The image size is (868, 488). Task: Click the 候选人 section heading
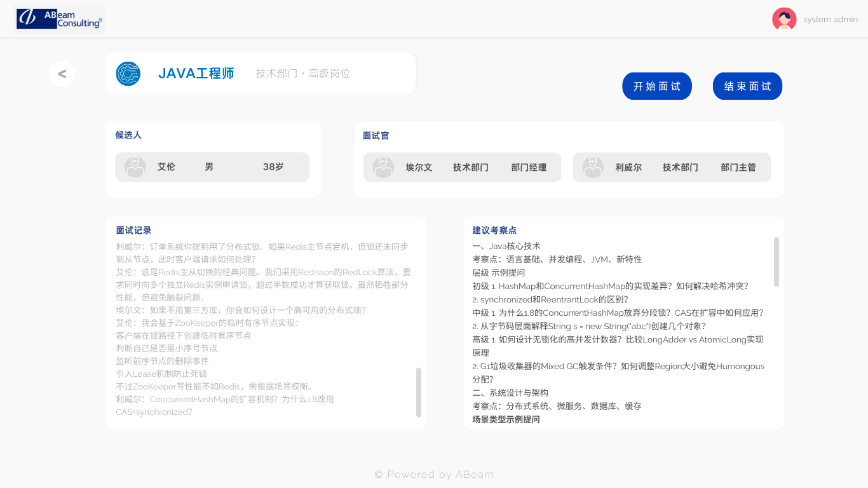[x=128, y=135]
